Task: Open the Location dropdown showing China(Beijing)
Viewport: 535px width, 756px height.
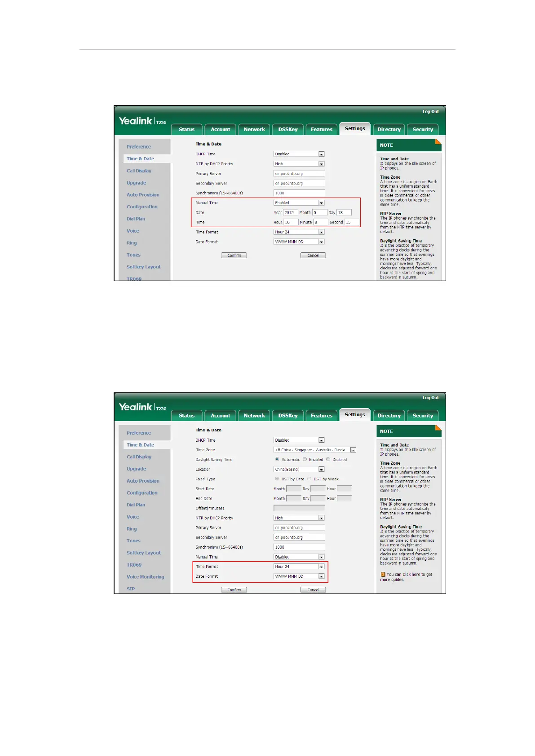Action: click(x=299, y=469)
